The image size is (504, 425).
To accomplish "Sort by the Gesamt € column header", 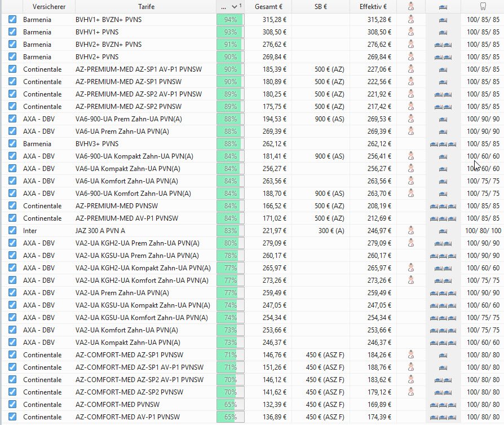I will [x=268, y=6].
